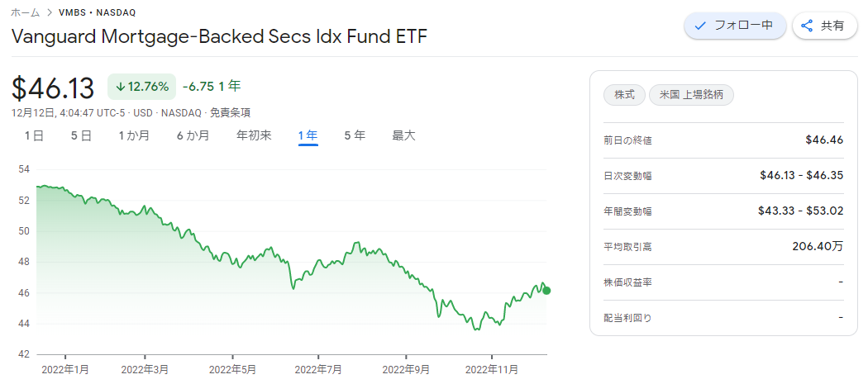
Task: Click the 免責条項 disclaimer link
Action: tap(230, 113)
